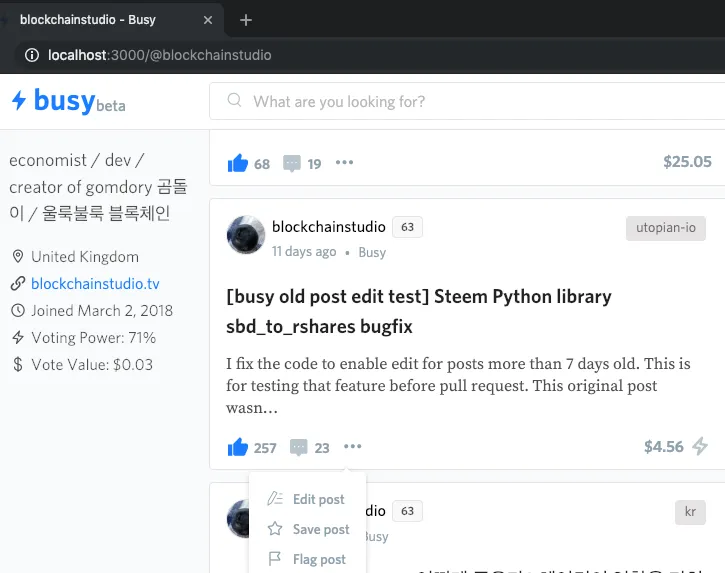Image resolution: width=725 pixels, height=573 pixels.
Task: Click the link chain icon in profile sidebar
Action: (x=18, y=283)
